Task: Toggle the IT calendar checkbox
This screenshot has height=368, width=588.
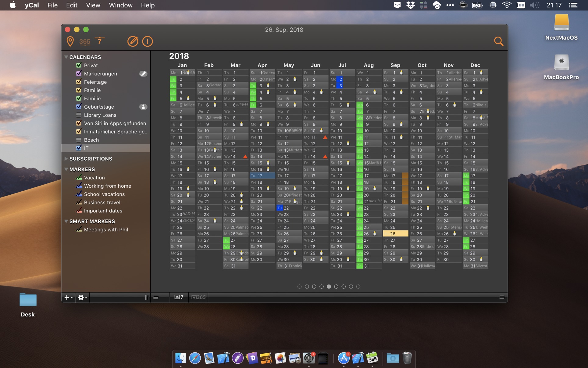Action: pos(78,148)
